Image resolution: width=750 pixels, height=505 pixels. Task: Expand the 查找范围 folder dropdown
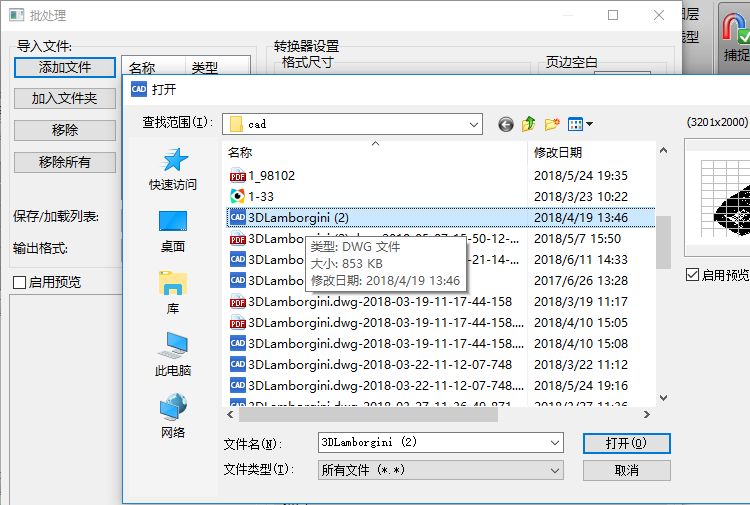coord(474,124)
